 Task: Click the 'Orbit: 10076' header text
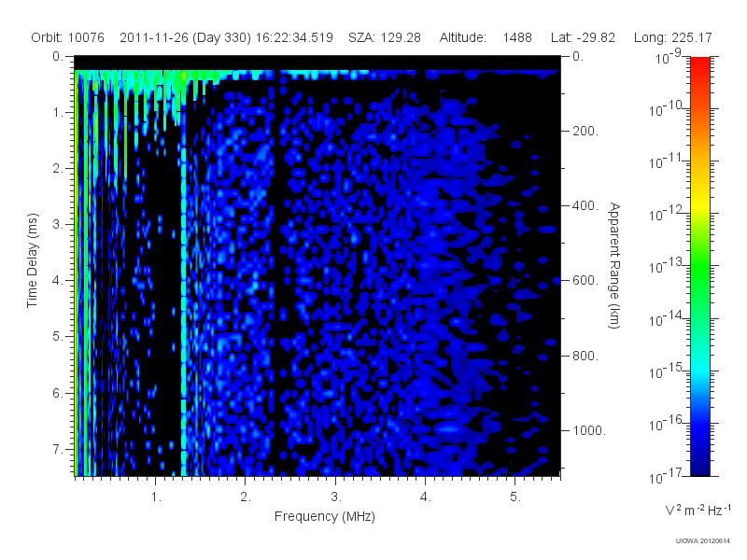pyautogui.click(x=67, y=37)
